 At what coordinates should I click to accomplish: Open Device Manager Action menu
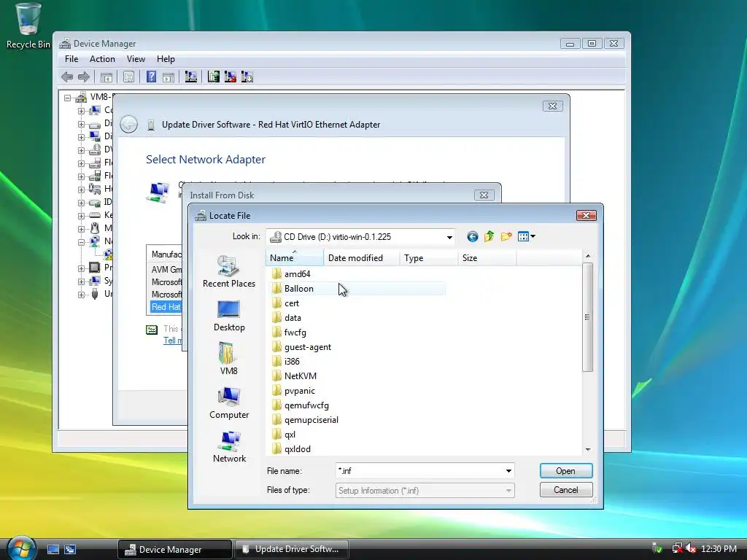(102, 59)
